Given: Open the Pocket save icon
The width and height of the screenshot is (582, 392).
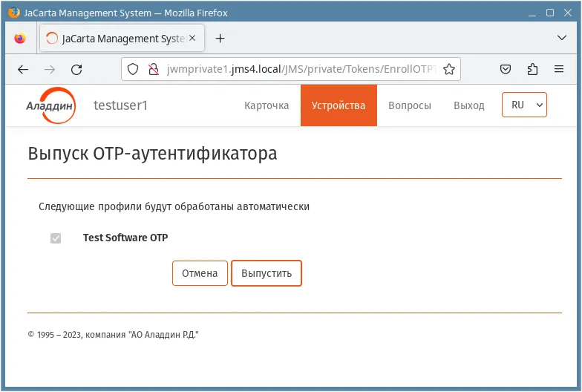Looking at the screenshot, I should tap(505, 69).
